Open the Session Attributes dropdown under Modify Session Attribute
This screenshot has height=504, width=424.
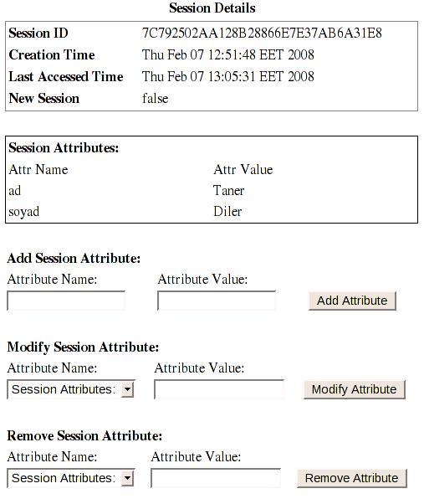click(71, 389)
